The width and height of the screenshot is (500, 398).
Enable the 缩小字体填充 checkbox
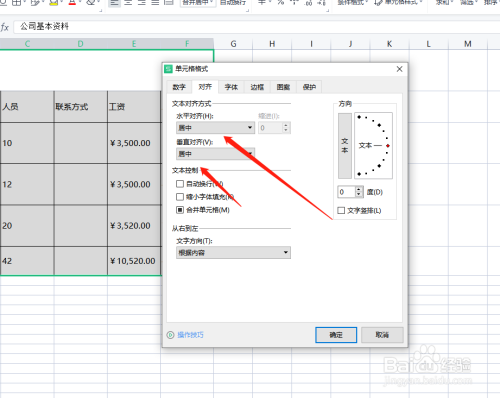(180, 197)
